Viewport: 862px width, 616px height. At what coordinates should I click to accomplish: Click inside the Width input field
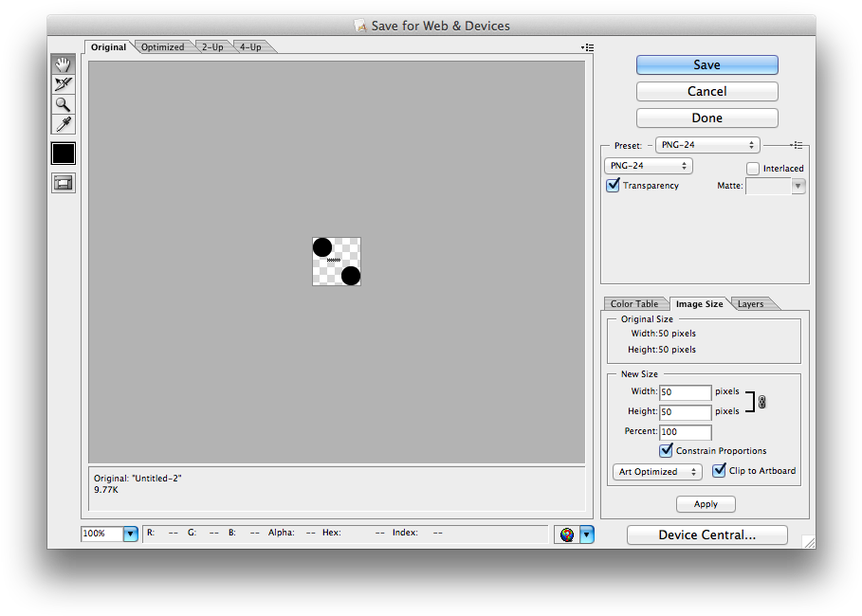685,391
